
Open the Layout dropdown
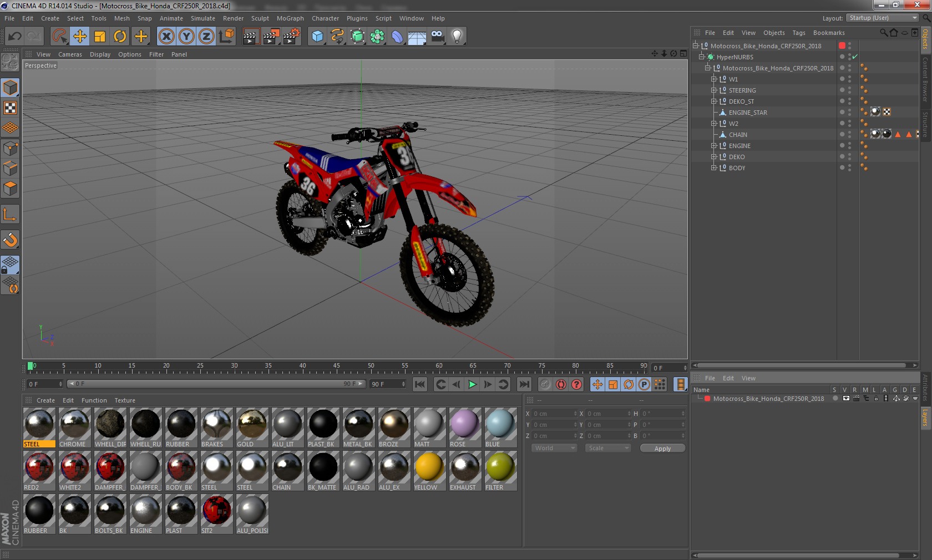(x=882, y=18)
